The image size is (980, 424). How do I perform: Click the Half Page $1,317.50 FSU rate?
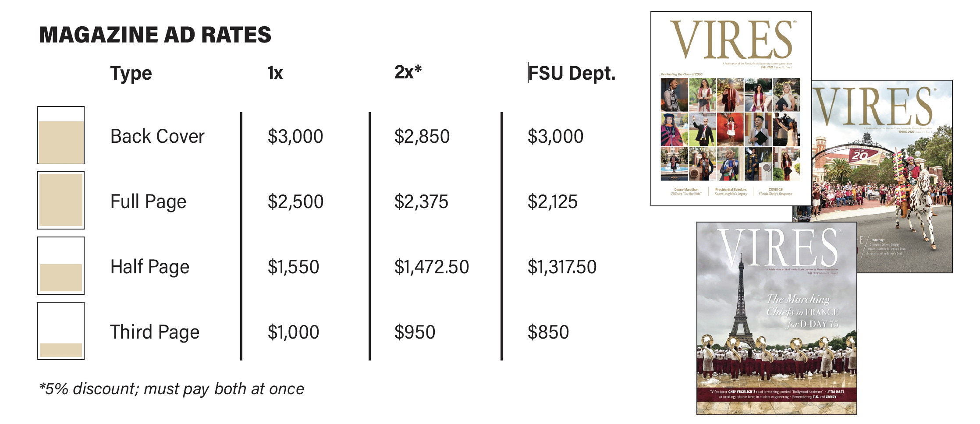(562, 267)
